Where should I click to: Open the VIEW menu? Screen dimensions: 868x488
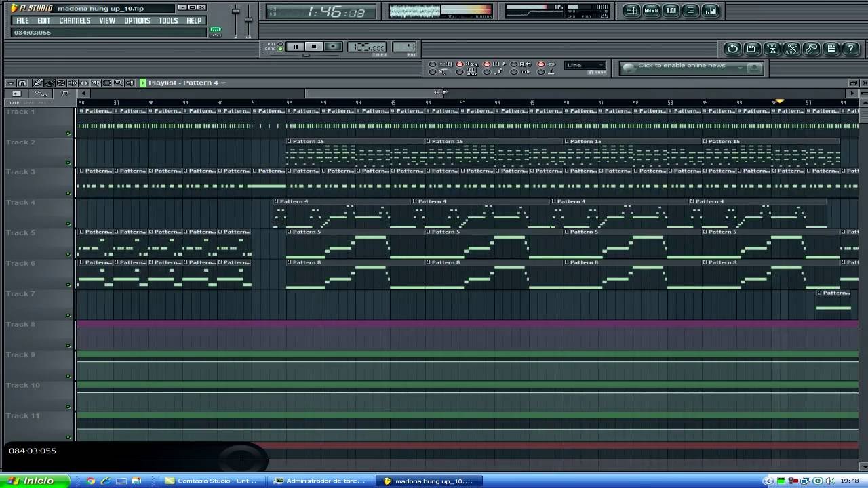pyautogui.click(x=107, y=20)
